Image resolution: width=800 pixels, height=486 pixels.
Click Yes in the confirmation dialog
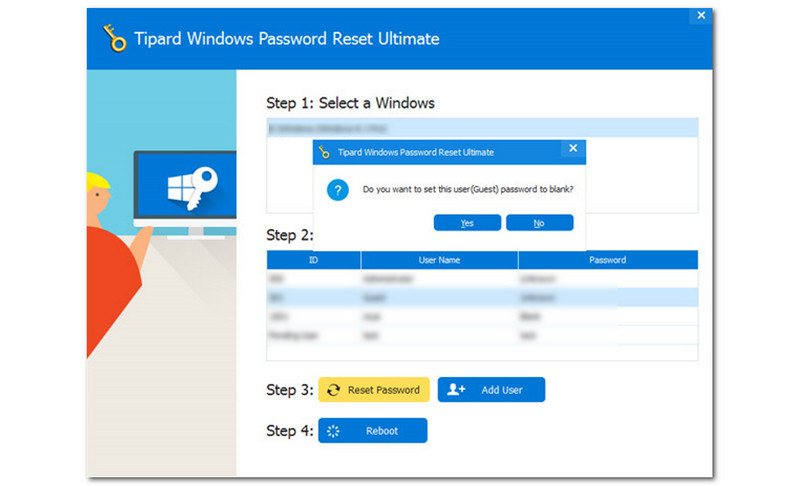[x=467, y=223]
